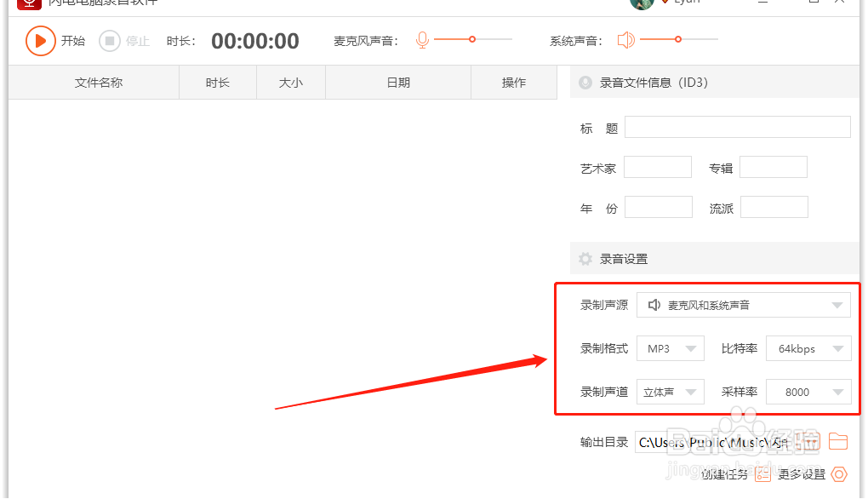
Task: Open the 比特率 64kbps bitrate dropdown
Action: pos(808,348)
